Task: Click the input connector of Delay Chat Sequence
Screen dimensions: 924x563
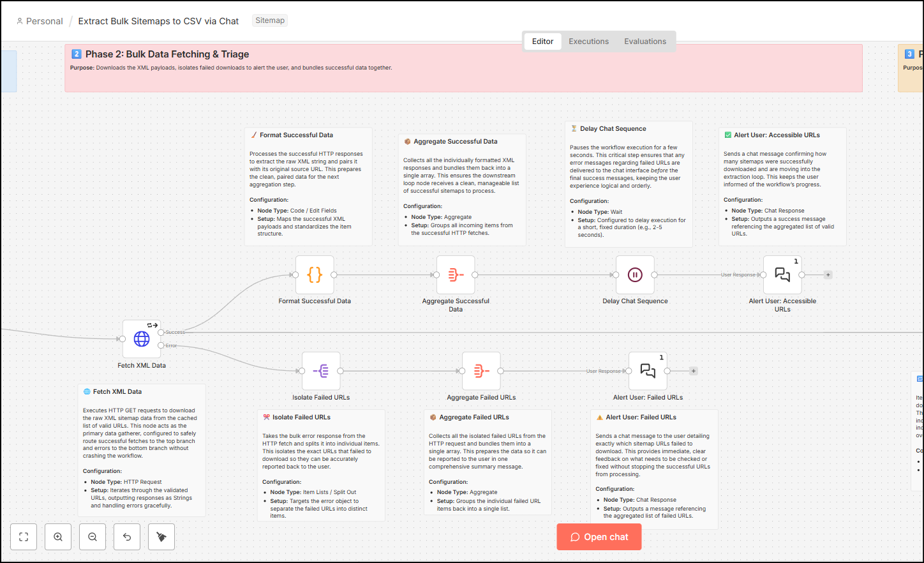Action: click(616, 275)
